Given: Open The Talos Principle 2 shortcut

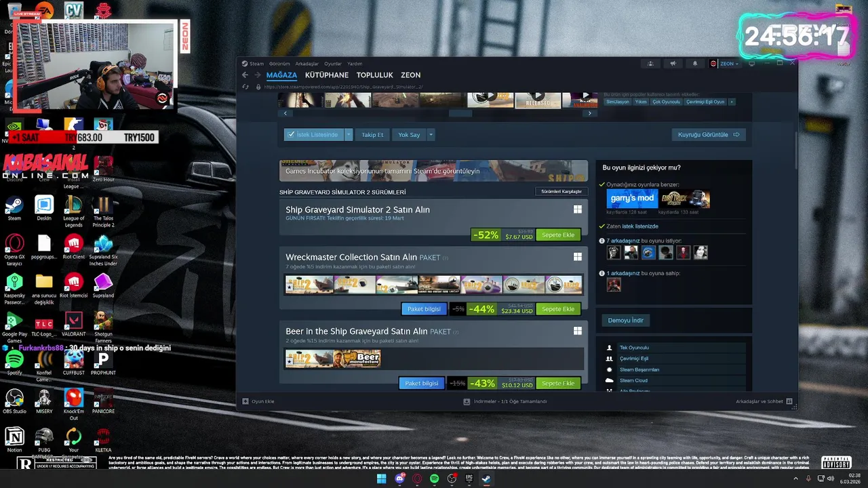Looking at the screenshot, I should [103, 211].
